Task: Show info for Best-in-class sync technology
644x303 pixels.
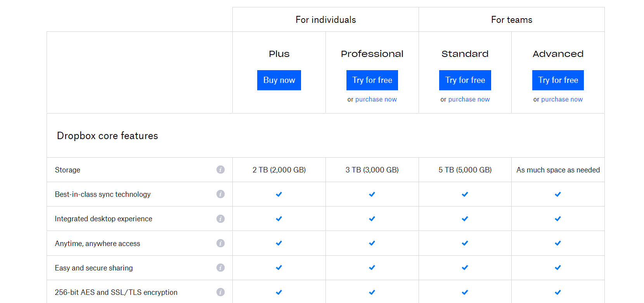Action: point(220,194)
